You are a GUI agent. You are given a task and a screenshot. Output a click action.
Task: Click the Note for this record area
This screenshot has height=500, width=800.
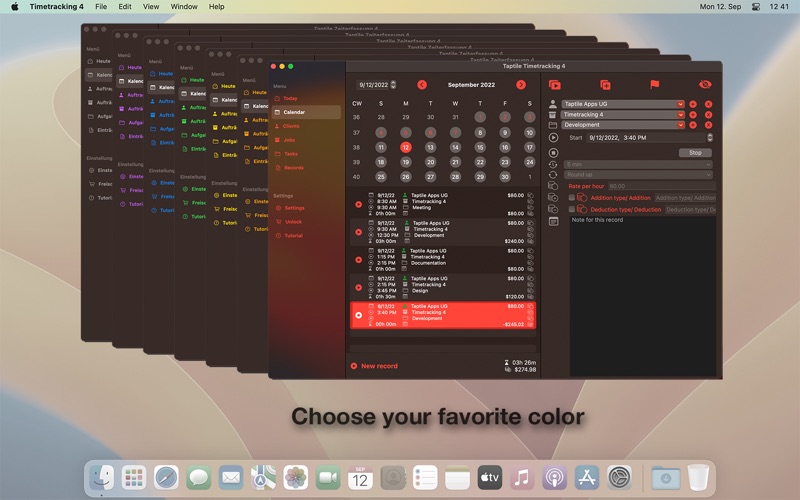[642, 296]
